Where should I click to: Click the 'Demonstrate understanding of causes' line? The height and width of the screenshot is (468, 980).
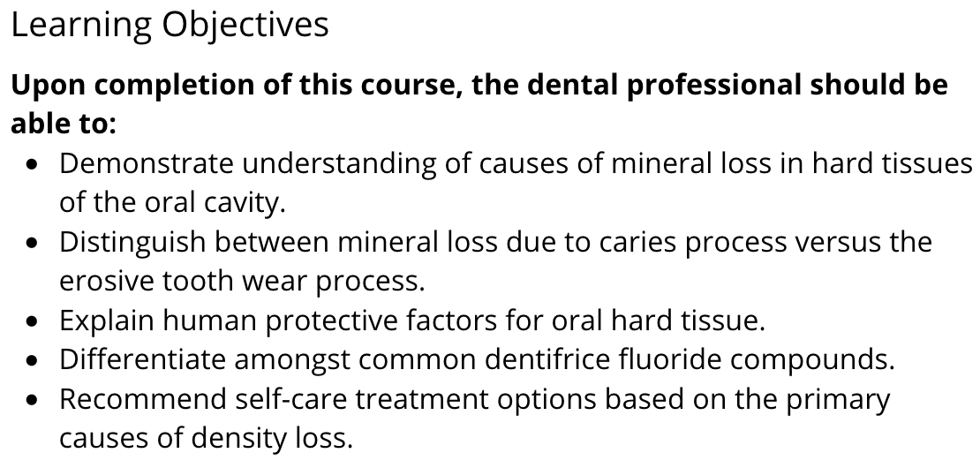pos(516,163)
